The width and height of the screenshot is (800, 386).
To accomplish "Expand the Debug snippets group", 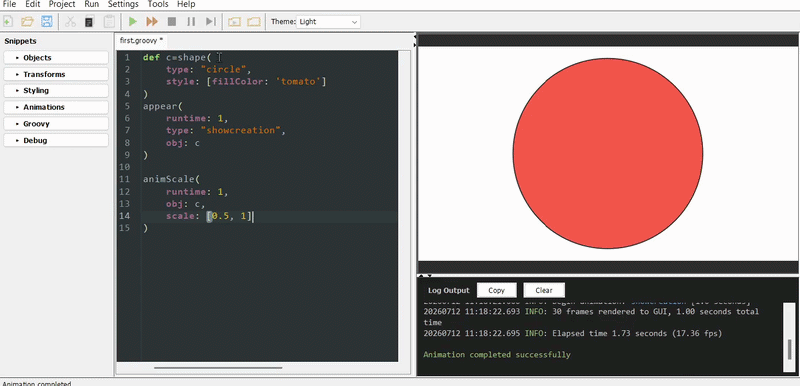I will (x=56, y=140).
